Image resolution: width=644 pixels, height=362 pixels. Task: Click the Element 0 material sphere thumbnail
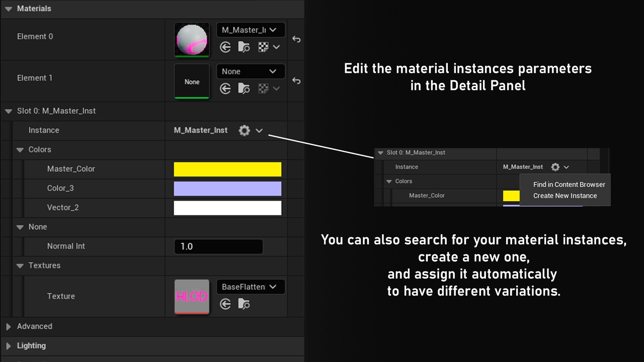pyautogui.click(x=192, y=39)
